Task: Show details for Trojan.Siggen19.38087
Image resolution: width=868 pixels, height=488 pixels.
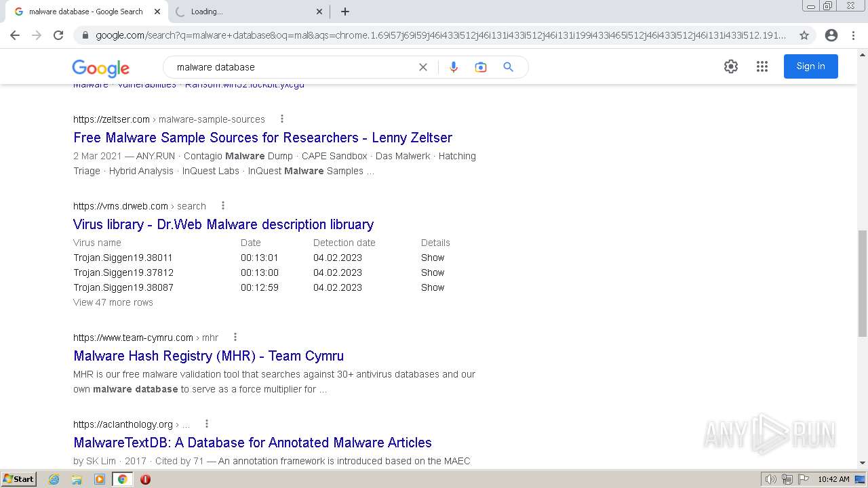Action: pos(433,287)
